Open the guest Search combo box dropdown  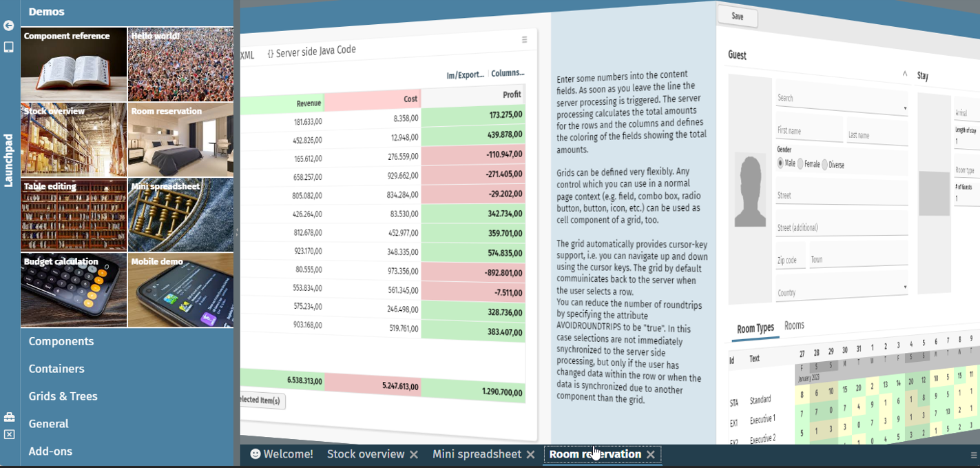(904, 108)
